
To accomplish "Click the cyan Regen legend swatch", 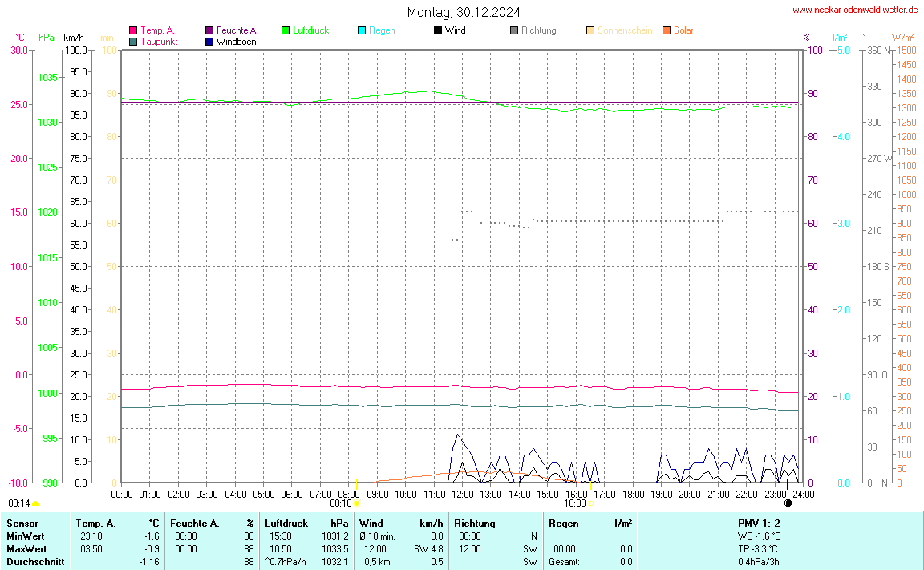I will [362, 30].
